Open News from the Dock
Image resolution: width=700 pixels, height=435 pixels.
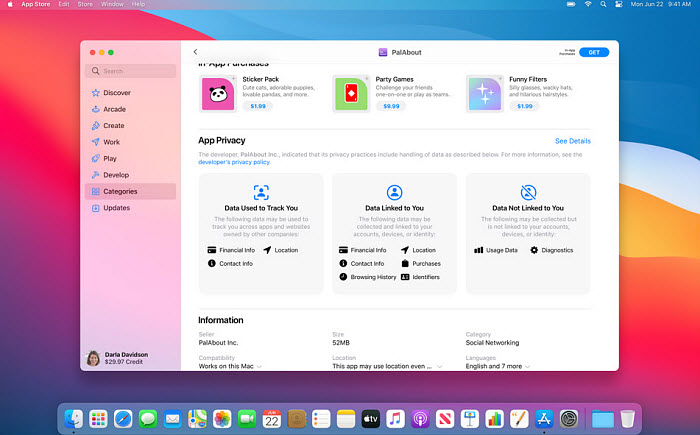(x=445, y=419)
